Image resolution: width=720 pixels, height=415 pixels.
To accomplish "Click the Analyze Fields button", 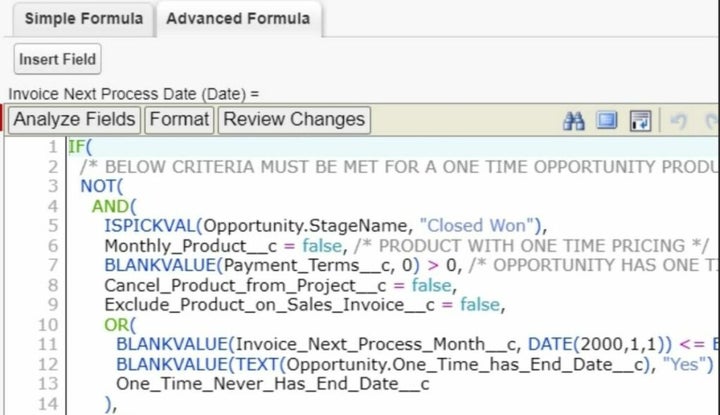I will click(x=75, y=120).
